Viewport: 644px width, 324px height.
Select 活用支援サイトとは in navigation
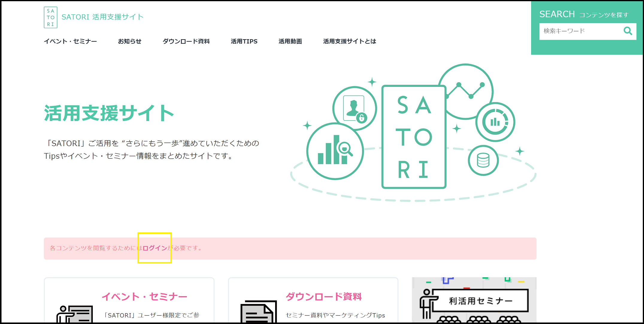pos(349,41)
